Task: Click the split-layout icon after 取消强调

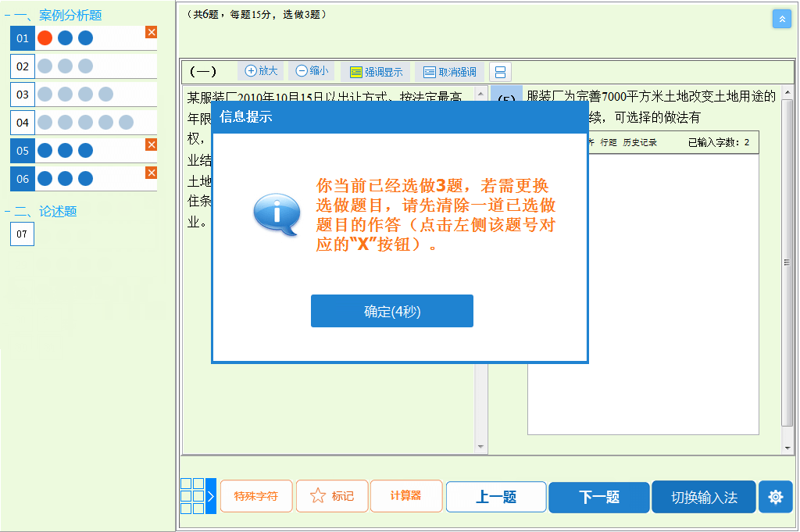Action: 498,71
